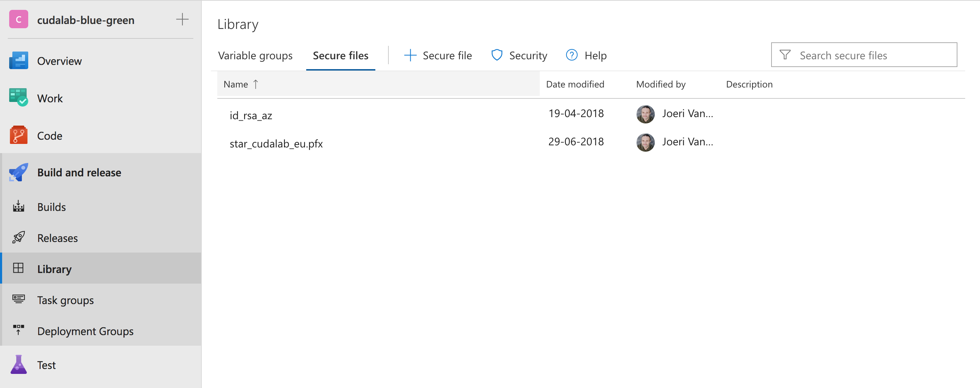Open the Task groups icon
The image size is (980, 388).
18,299
